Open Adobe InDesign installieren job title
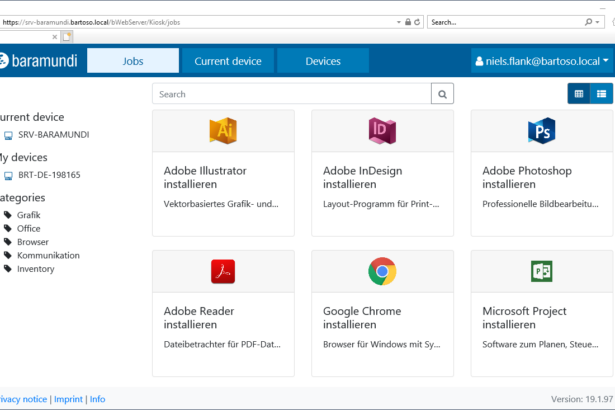Image resolution: width=615 pixels, height=410 pixels. (363, 177)
